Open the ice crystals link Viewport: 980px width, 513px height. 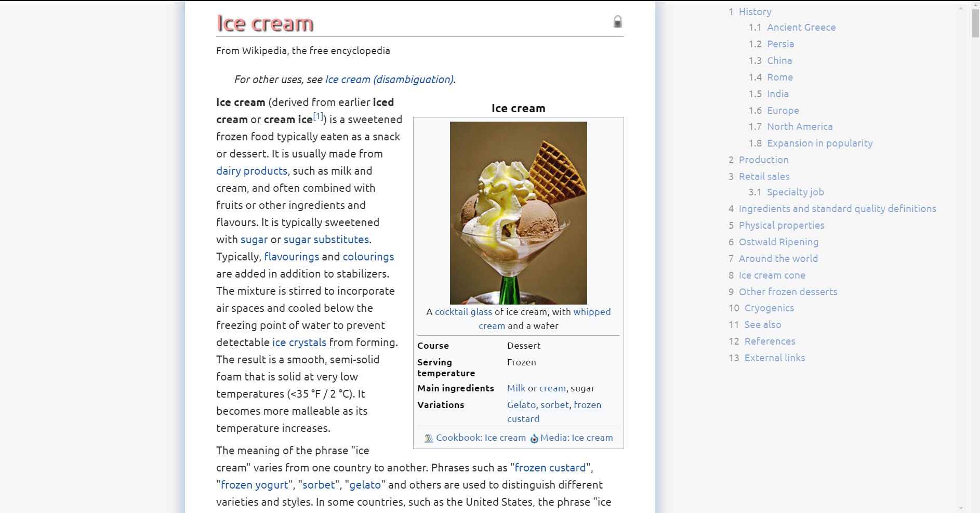pos(299,343)
